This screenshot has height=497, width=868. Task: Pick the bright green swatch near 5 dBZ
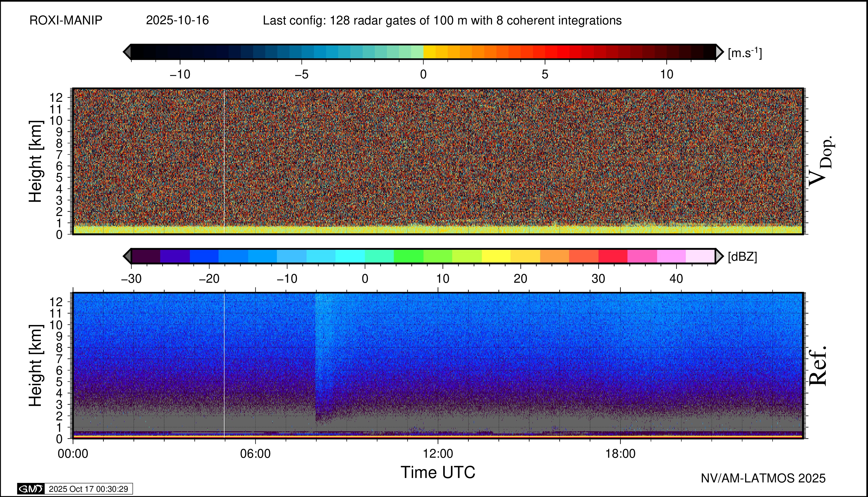tap(408, 256)
